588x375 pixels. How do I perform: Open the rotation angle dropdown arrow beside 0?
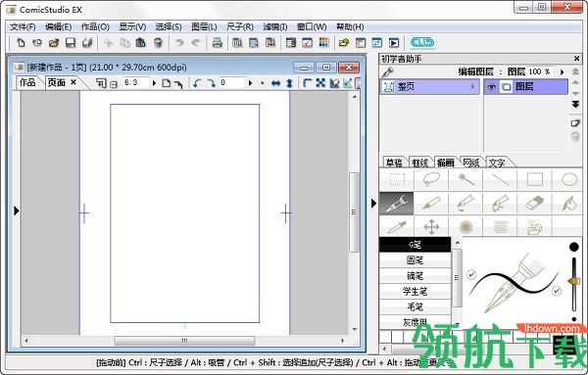(x=250, y=83)
